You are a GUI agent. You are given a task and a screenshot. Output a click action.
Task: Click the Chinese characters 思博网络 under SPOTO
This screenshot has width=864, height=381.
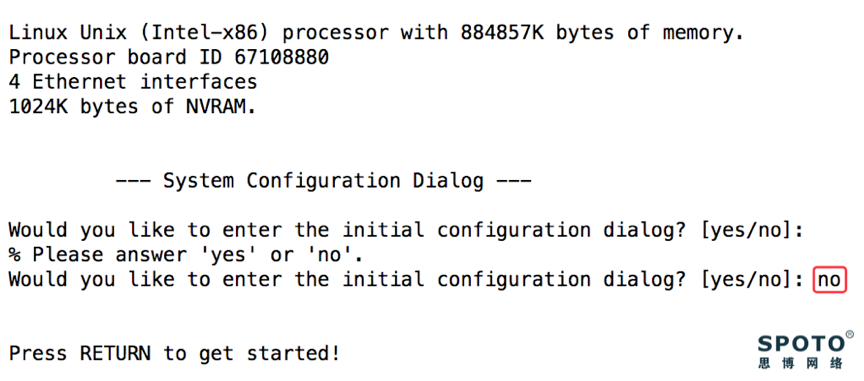801,363
